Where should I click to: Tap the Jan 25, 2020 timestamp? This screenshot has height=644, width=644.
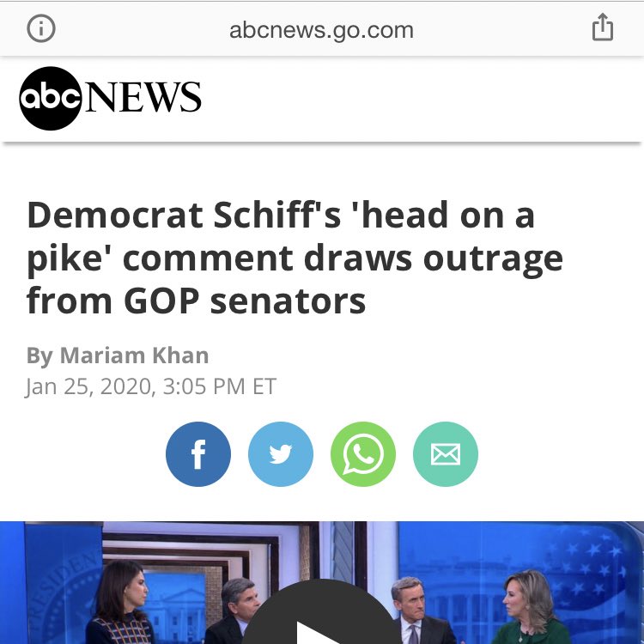pos(151,386)
